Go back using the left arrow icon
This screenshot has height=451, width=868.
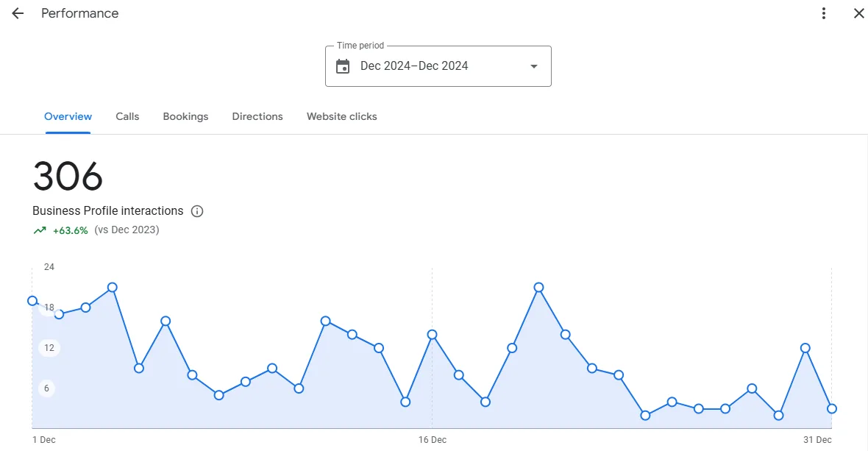[x=18, y=13]
